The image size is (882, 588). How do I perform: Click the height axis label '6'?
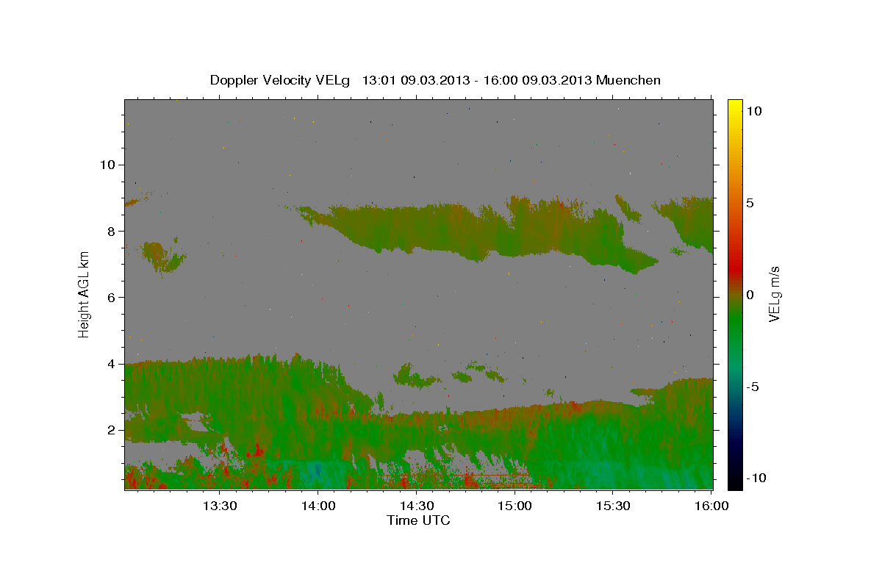pyautogui.click(x=110, y=297)
